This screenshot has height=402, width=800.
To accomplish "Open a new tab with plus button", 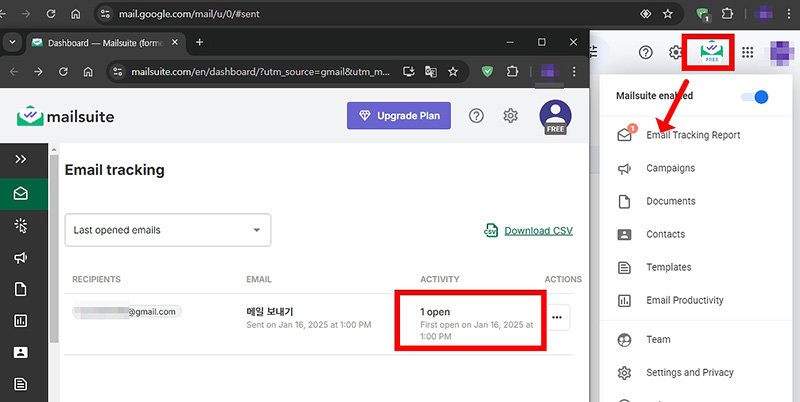I will pyautogui.click(x=199, y=42).
